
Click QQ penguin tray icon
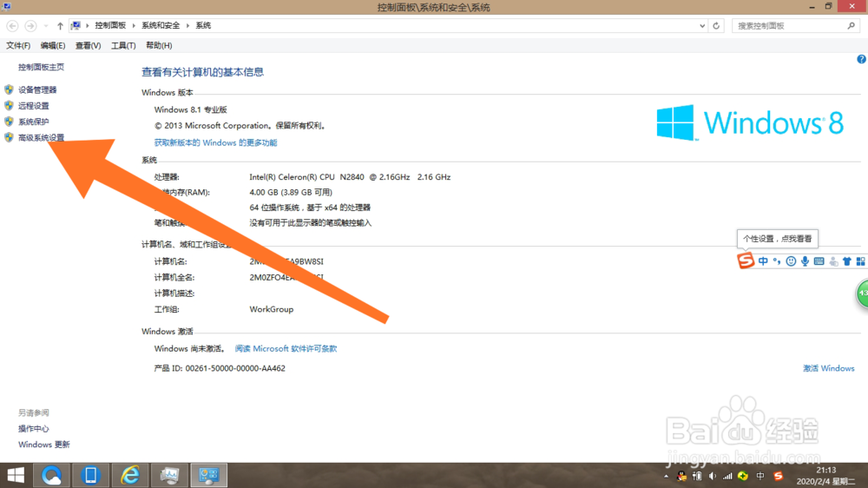click(681, 476)
